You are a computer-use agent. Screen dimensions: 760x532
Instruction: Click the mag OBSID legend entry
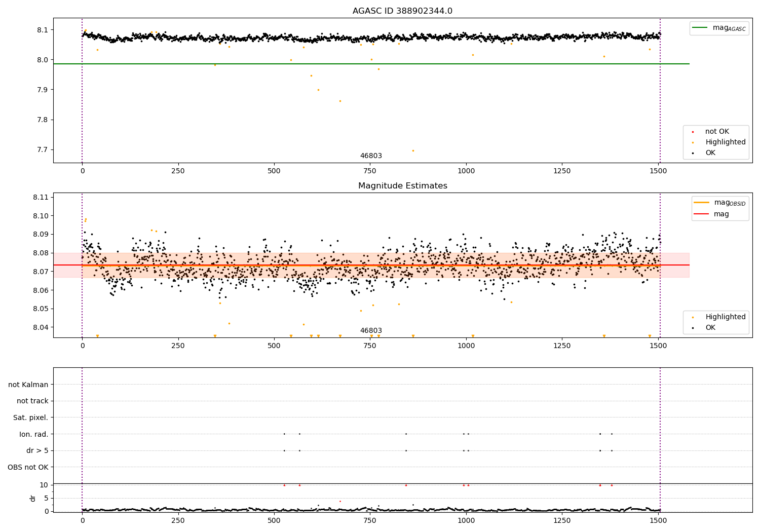pyautogui.click(x=730, y=203)
